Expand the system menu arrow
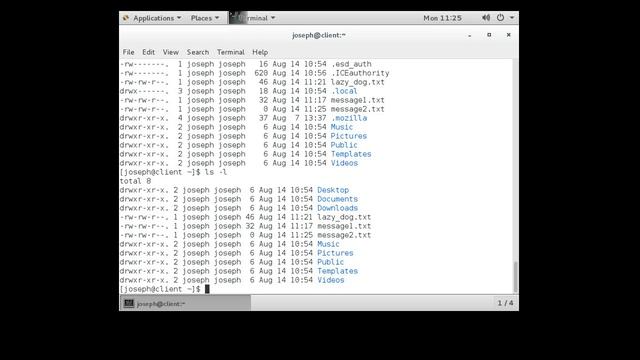 click(x=512, y=18)
